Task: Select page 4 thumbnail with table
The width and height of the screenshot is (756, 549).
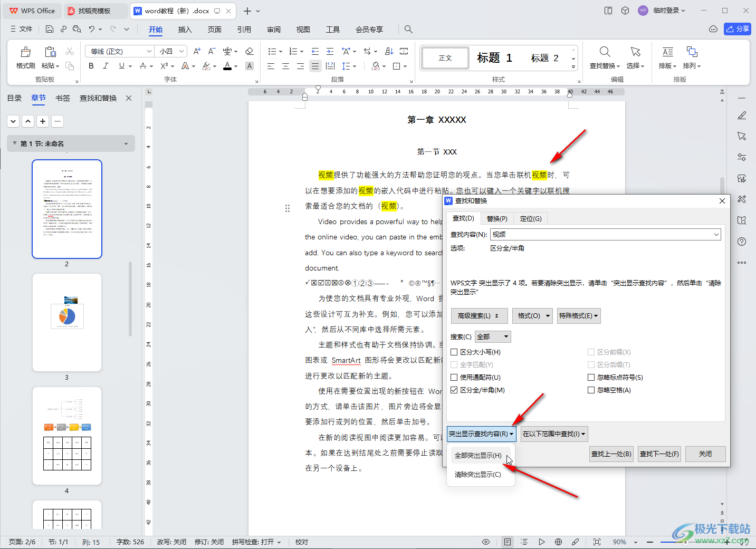Action: click(x=66, y=436)
